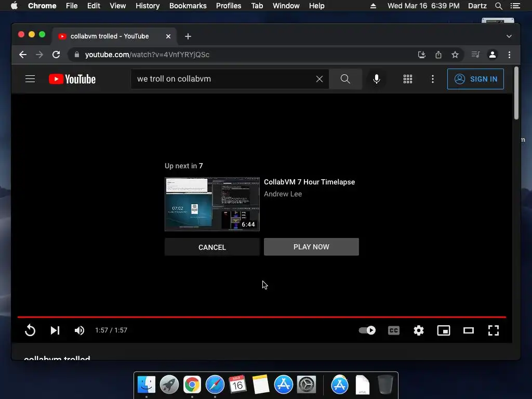Open the Apple menu
The width and height of the screenshot is (532, 399).
point(14,6)
